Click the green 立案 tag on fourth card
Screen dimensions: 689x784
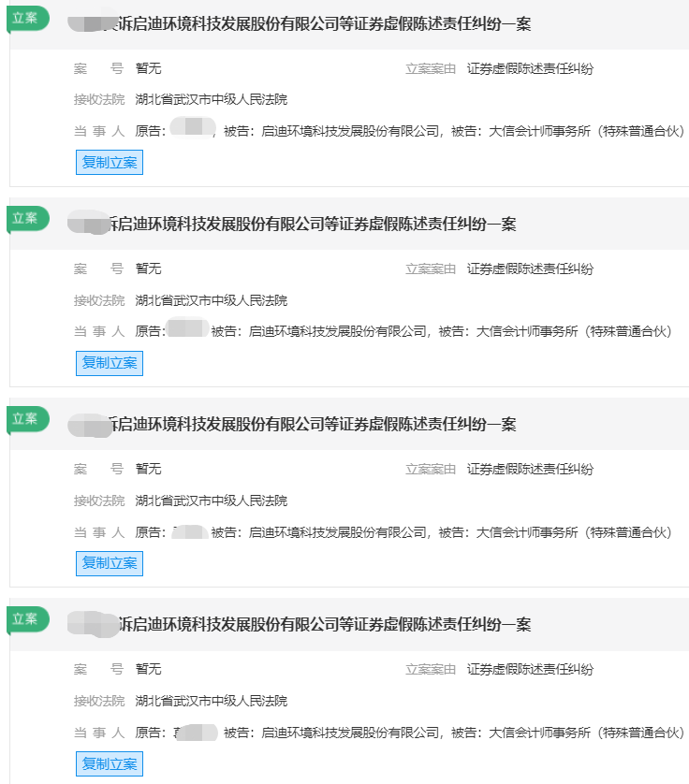tap(27, 619)
